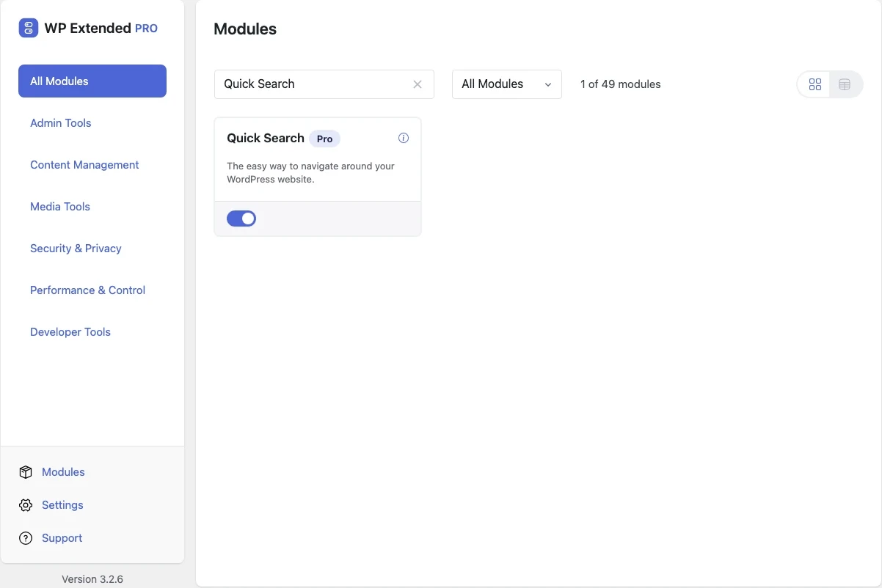Open the Settings link
The height and width of the screenshot is (588, 882).
tap(62, 505)
